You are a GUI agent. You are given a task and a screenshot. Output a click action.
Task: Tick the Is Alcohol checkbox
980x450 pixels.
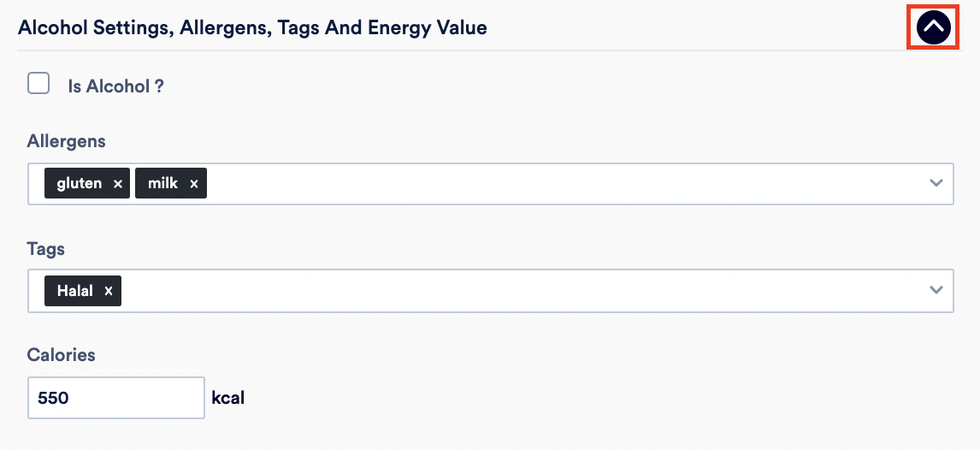(38, 83)
